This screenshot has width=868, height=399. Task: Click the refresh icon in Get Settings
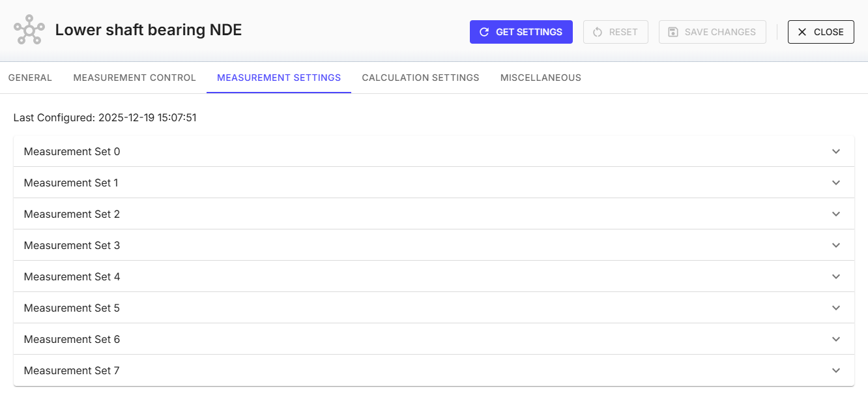pos(484,32)
